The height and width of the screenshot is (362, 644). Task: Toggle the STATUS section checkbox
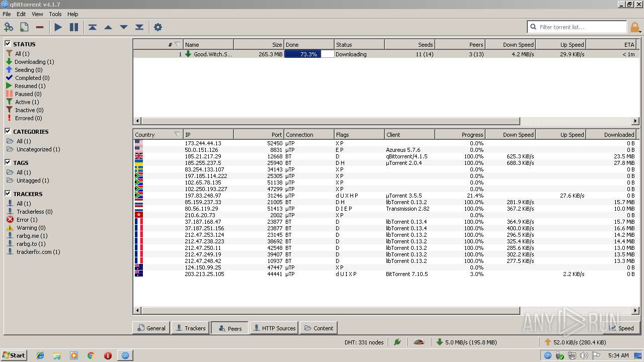pos(8,44)
